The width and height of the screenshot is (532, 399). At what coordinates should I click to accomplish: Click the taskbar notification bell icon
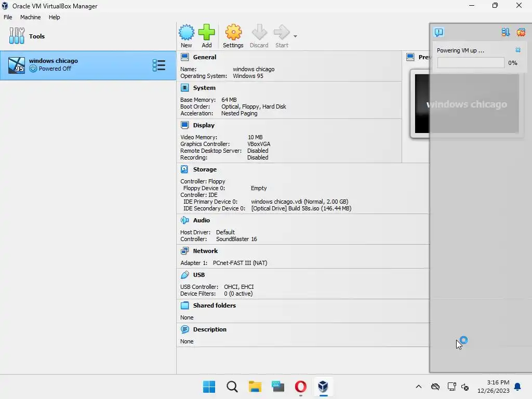tap(518, 387)
